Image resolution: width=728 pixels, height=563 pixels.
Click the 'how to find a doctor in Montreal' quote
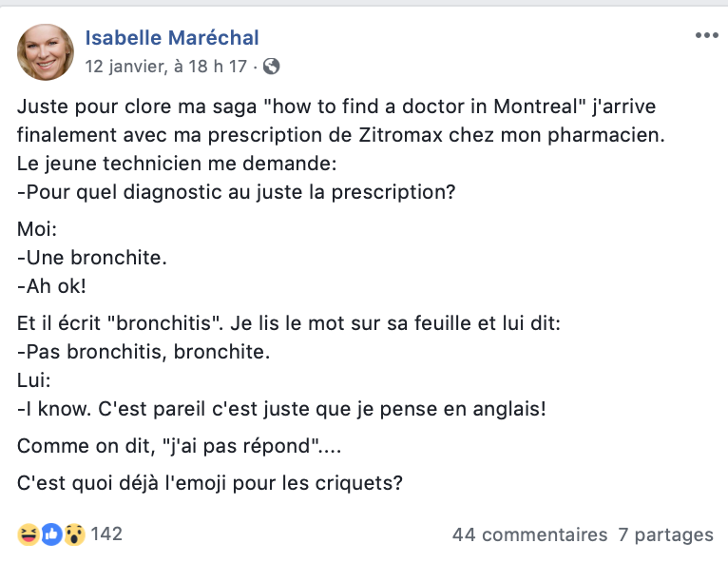pos(425,107)
